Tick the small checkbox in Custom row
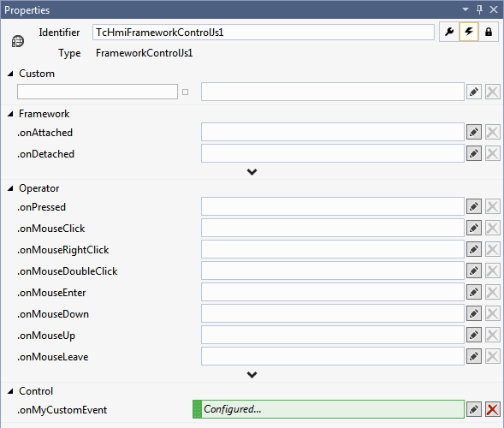504x428 pixels. [185, 92]
